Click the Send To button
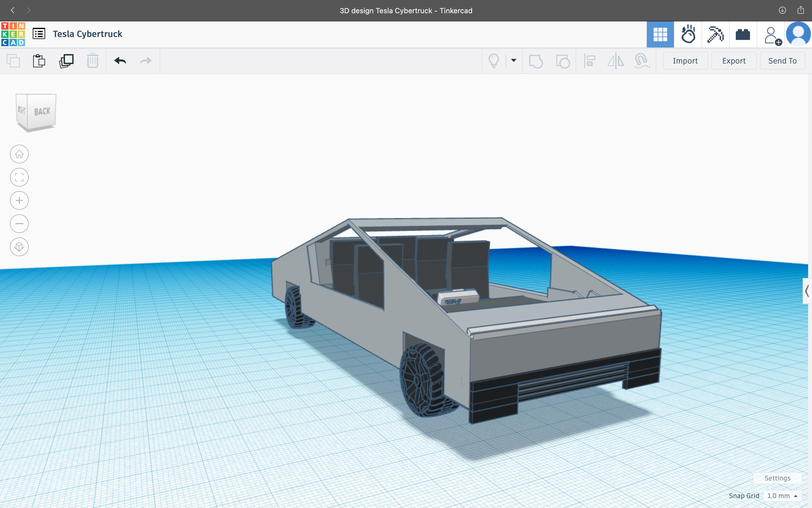Viewport: 812px width, 508px height. (782, 61)
